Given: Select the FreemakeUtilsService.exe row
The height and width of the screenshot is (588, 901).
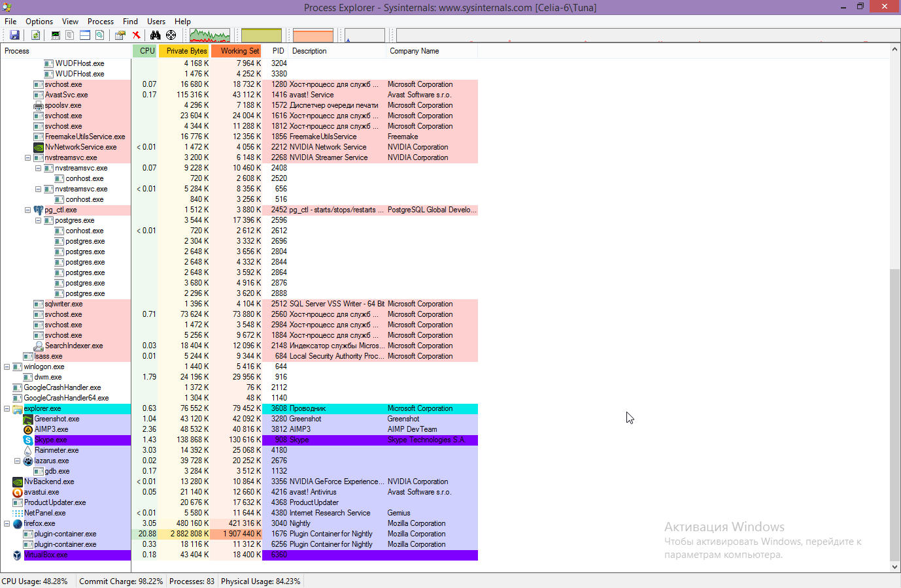Looking at the screenshot, I should 239,137.
